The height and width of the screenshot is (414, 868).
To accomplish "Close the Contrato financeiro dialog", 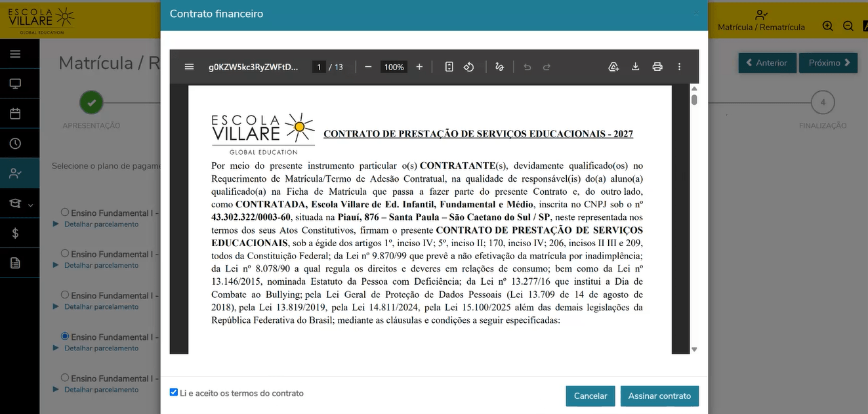I will click(x=695, y=14).
